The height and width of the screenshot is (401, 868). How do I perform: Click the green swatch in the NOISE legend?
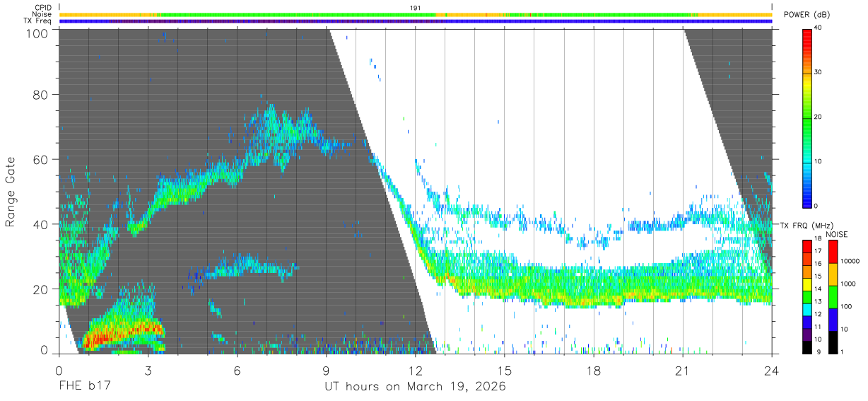[833, 297]
